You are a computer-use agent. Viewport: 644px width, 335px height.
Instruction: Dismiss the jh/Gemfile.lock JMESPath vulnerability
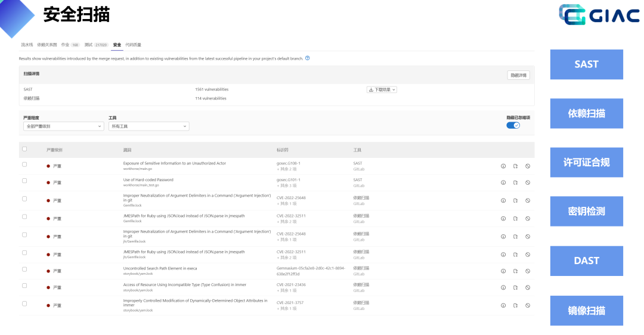tap(528, 255)
